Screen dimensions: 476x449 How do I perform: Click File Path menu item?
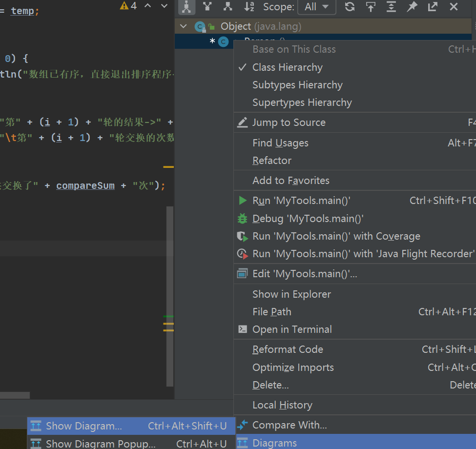(355, 311)
